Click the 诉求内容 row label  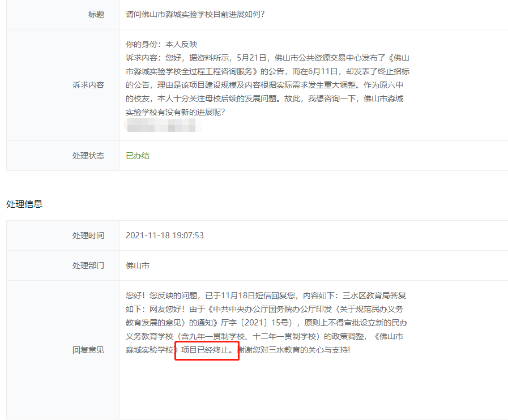88,85
